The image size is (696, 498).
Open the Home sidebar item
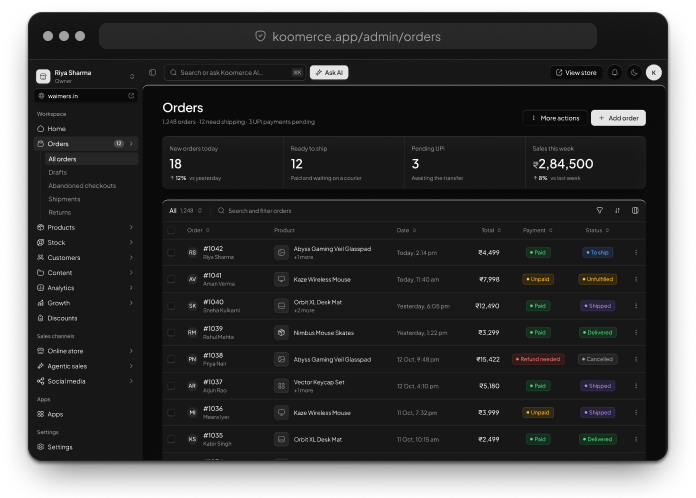coord(86,129)
